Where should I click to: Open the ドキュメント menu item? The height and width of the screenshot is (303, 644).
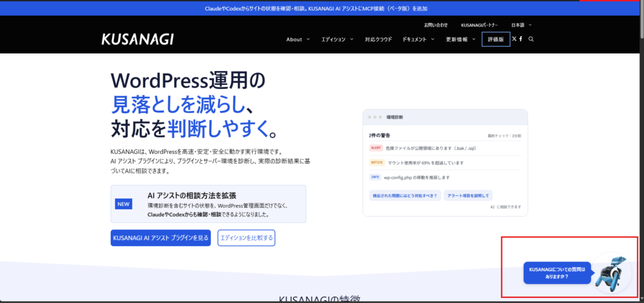point(415,40)
